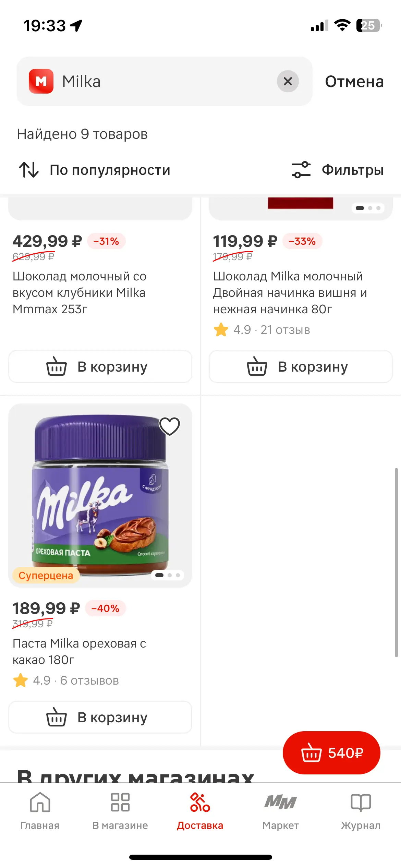401x868 pixels.
Task: Open the Маркет tab
Action: click(x=280, y=811)
